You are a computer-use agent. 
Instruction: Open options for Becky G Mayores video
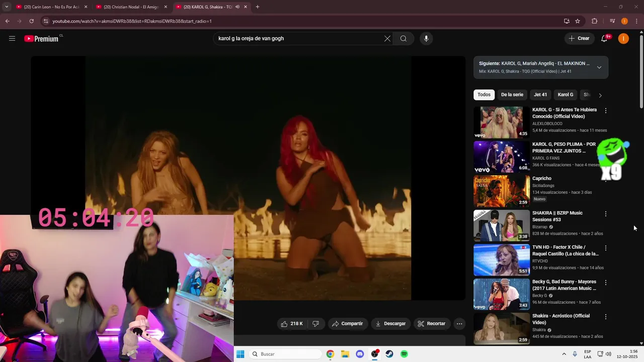pos(606,283)
